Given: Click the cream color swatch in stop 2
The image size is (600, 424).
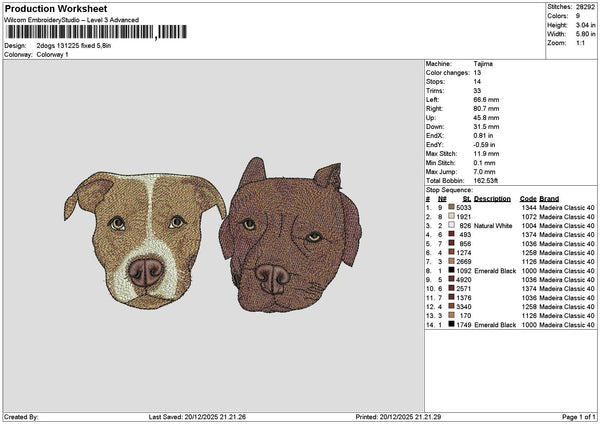Looking at the screenshot, I should click(x=452, y=216).
